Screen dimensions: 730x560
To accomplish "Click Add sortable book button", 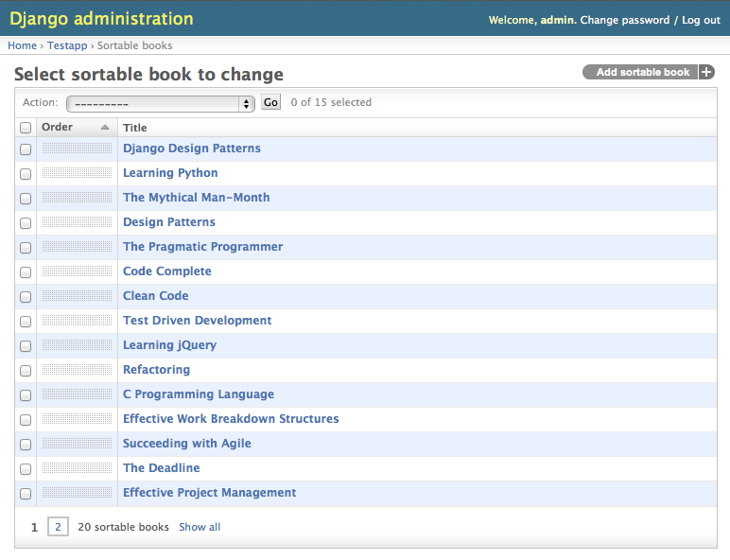I will coord(648,72).
